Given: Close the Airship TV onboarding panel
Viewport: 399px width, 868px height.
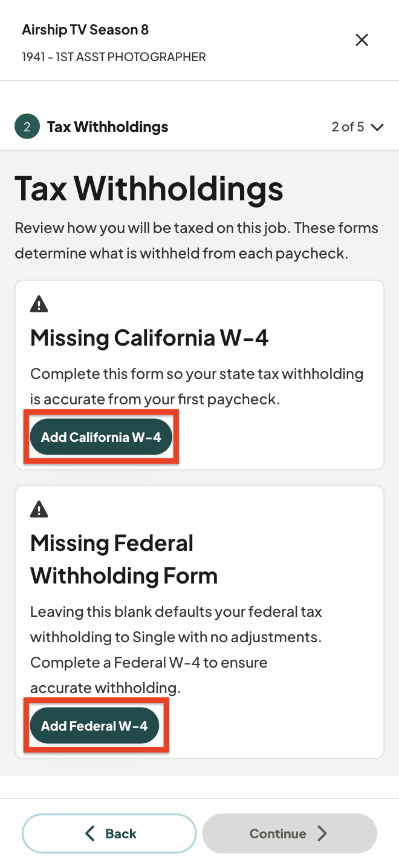Looking at the screenshot, I should pos(362,40).
